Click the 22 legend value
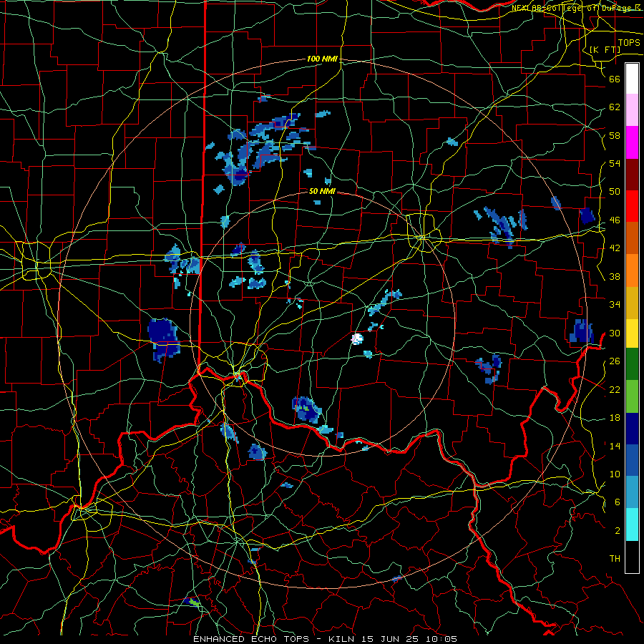 (615, 389)
